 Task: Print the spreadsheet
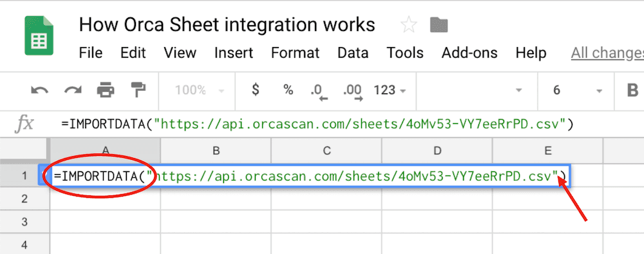pyautogui.click(x=106, y=90)
